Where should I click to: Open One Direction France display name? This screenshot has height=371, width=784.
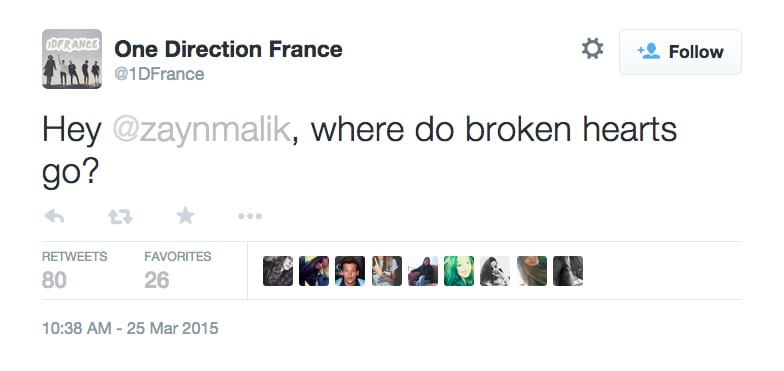coord(228,49)
